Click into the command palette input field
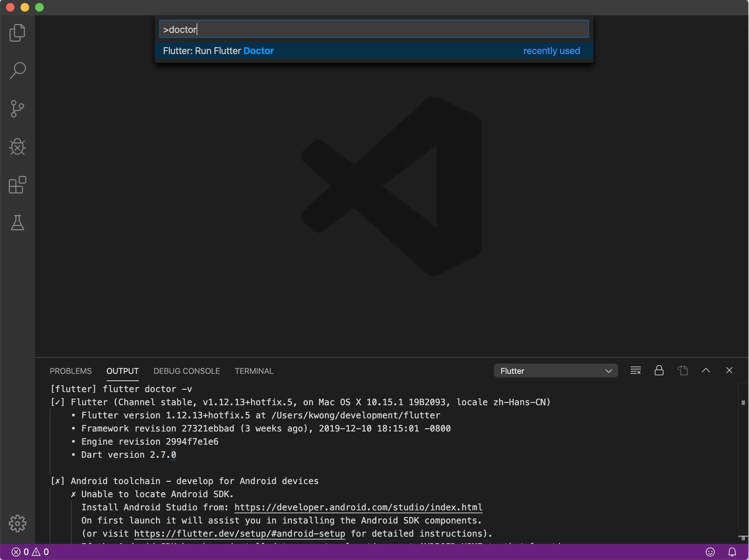This screenshot has width=749, height=560. (374, 29)
